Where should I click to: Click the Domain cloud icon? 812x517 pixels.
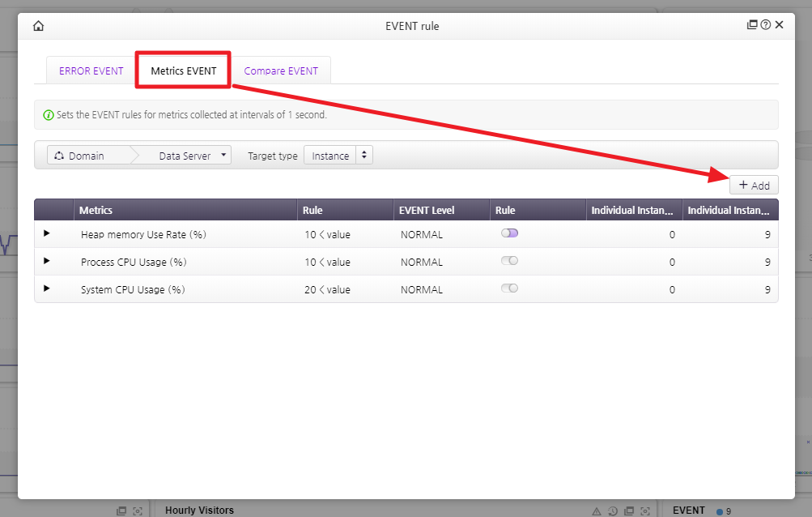tap(59, 156)
